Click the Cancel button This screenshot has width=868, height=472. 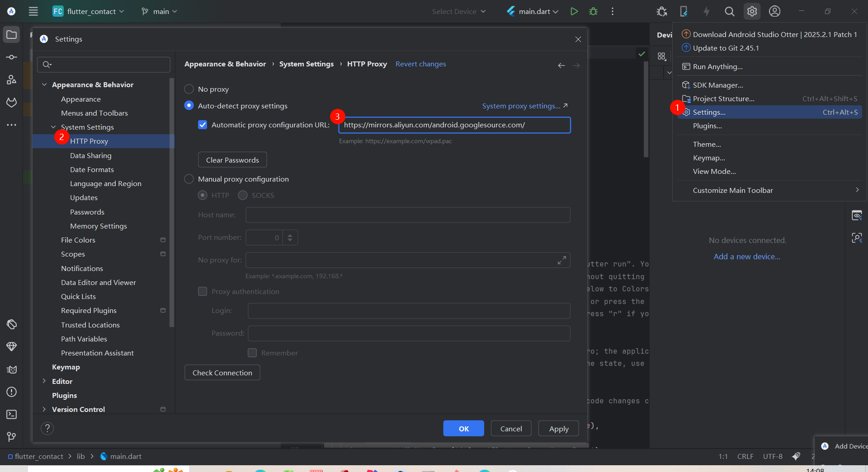(x=511, y=429)
